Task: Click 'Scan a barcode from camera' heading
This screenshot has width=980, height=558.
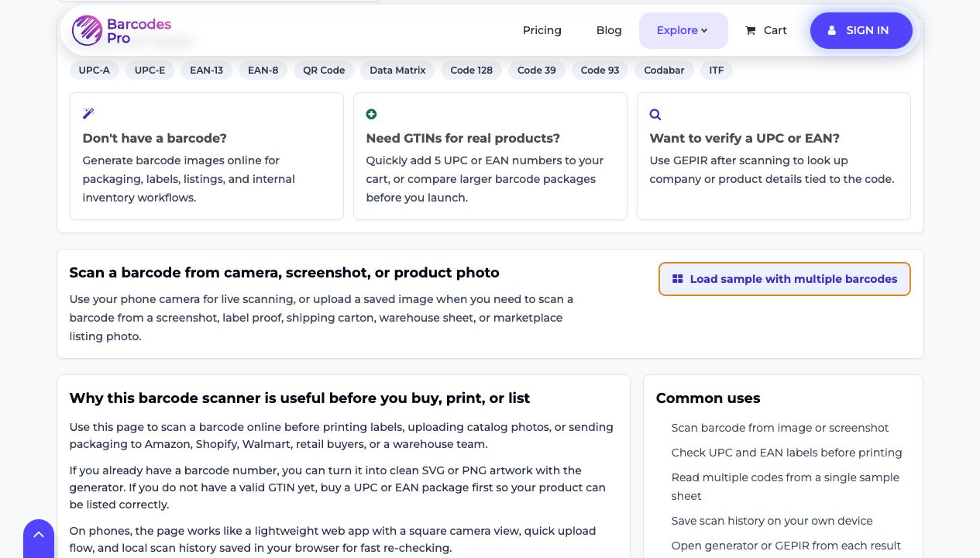Action: (x=284, y=273)
